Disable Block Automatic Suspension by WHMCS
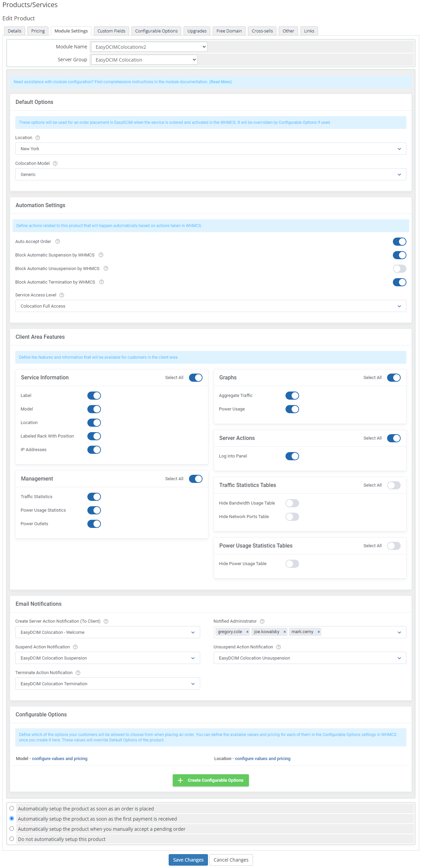The width and height of the screenshot is (422, 868). pyautogui.click(x=399, y=255)
